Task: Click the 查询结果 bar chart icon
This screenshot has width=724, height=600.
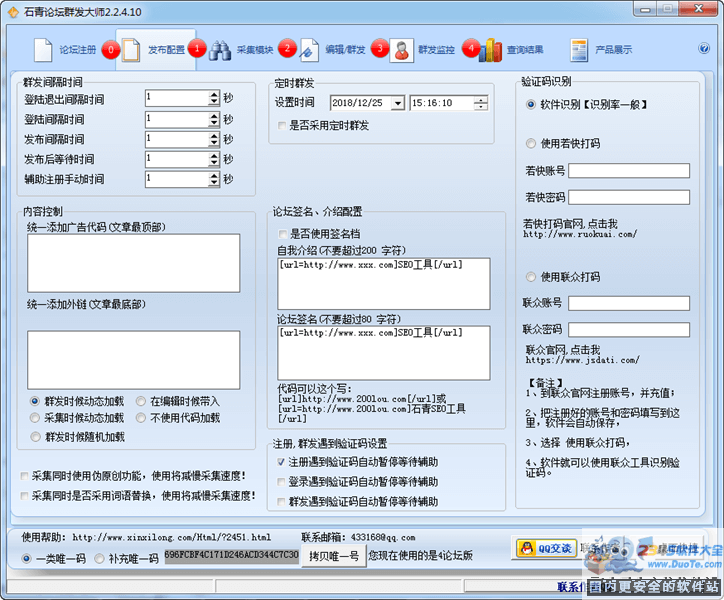Action: tap(490, 49)
